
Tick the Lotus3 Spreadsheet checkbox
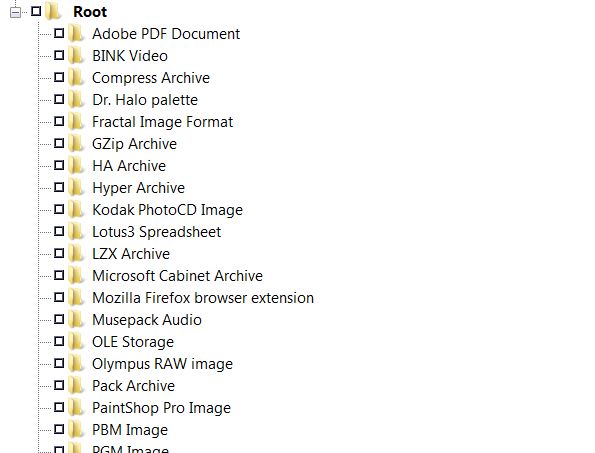point(59,231)
